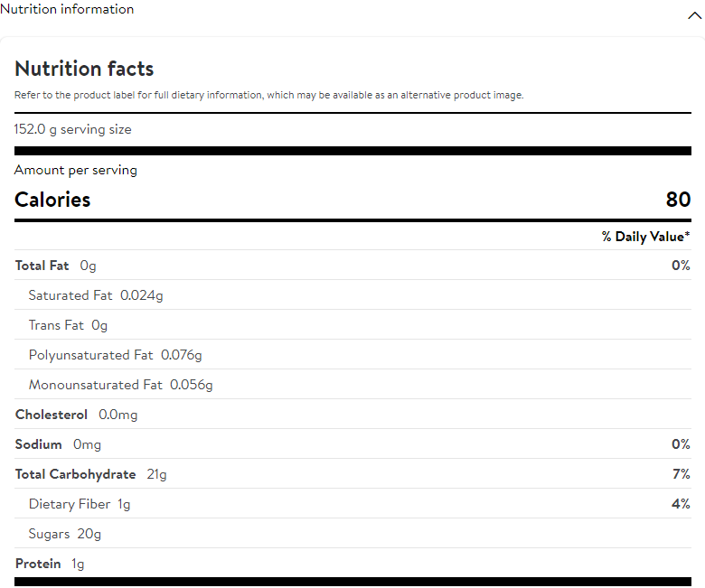705x588 pixels.
Task: Collapse the Nutrition information chevron
Action: coord(694,15)
